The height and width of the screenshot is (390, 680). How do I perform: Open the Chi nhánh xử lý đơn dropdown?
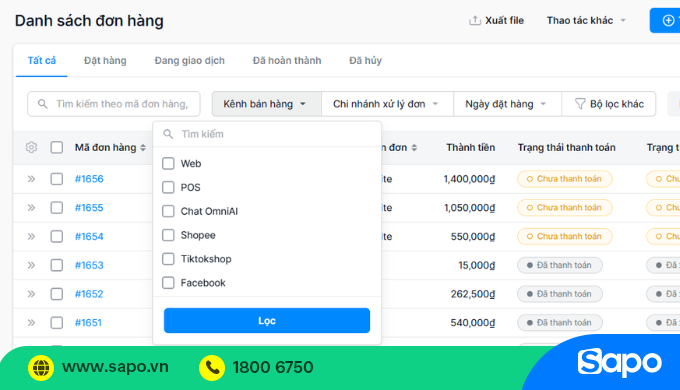pyautogui.click(x=387, y=104)
